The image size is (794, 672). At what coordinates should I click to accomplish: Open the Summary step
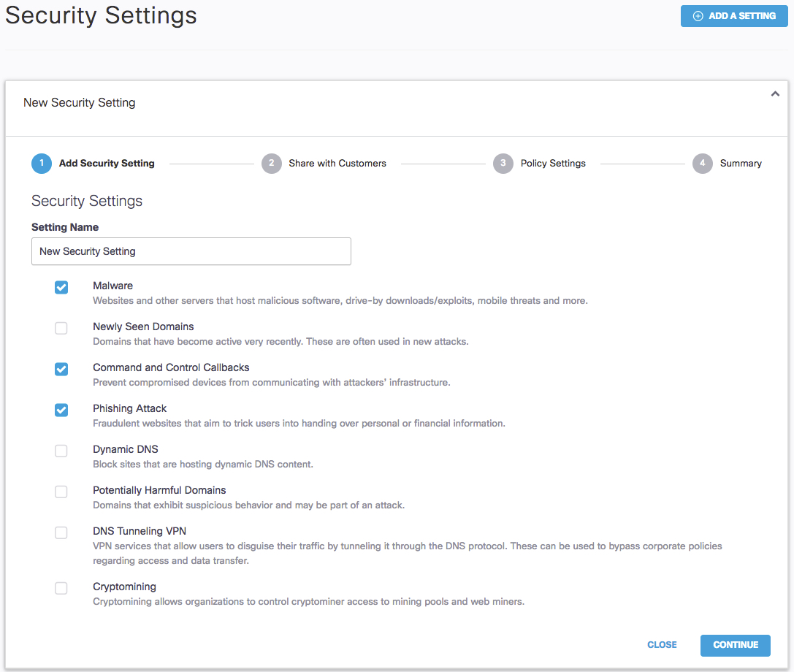(741, 164)
